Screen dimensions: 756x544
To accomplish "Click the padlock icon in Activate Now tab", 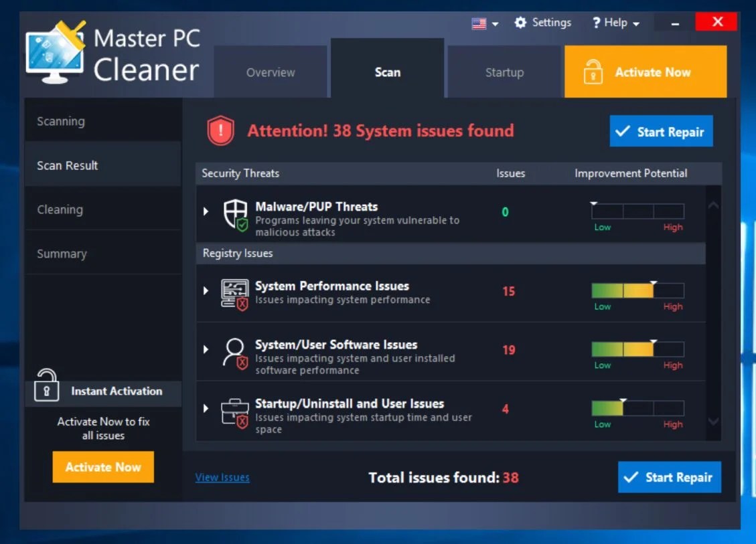I will click(x=593, y=72).
